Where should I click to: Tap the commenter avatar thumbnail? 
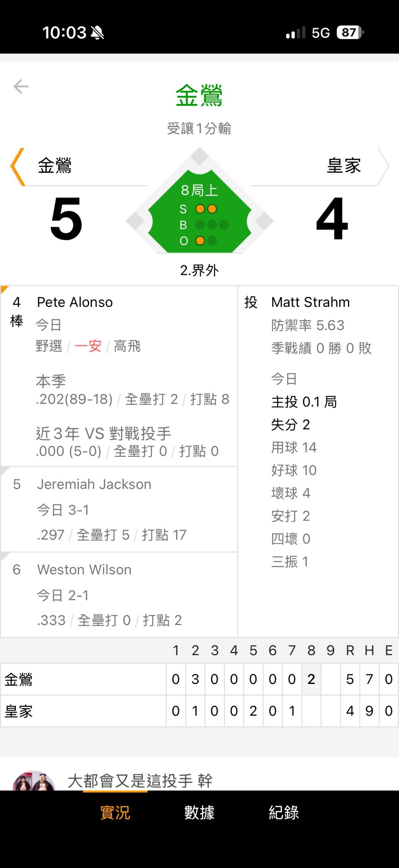pos(34,781)
